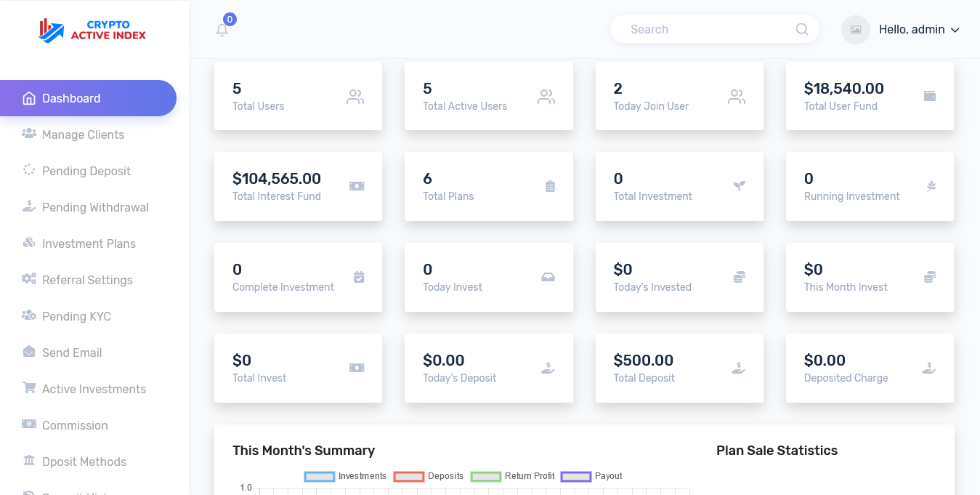Image resolution: width=980 pixels, height=495 pixels.
Task: Open Manage Clients in sidebar
Action: click(83, 134)
